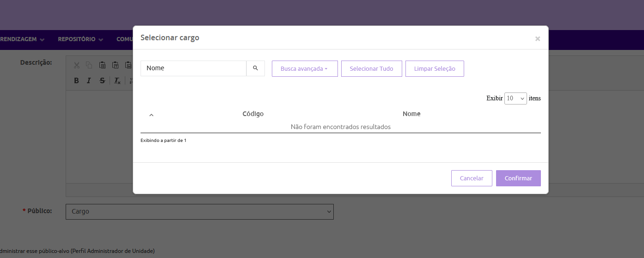Sort by the Nome column header
The width and height of the screenshot is (644, 258).
click(411, 114)
